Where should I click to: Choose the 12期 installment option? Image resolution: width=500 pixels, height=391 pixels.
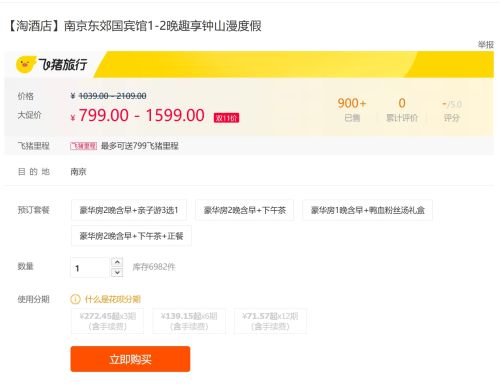(270, 321)
